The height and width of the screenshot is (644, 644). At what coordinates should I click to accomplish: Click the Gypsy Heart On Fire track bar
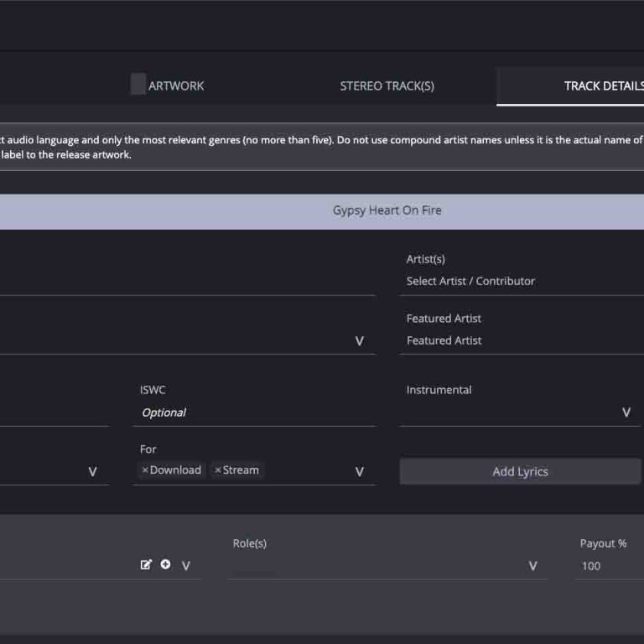[322, 210]
